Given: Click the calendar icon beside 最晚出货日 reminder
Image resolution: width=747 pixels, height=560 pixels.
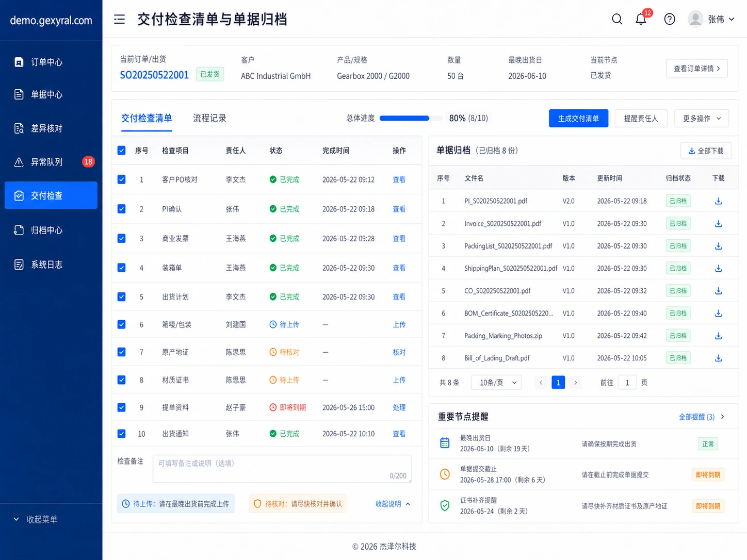Looking at the screenshot, I should coord(445,443).
